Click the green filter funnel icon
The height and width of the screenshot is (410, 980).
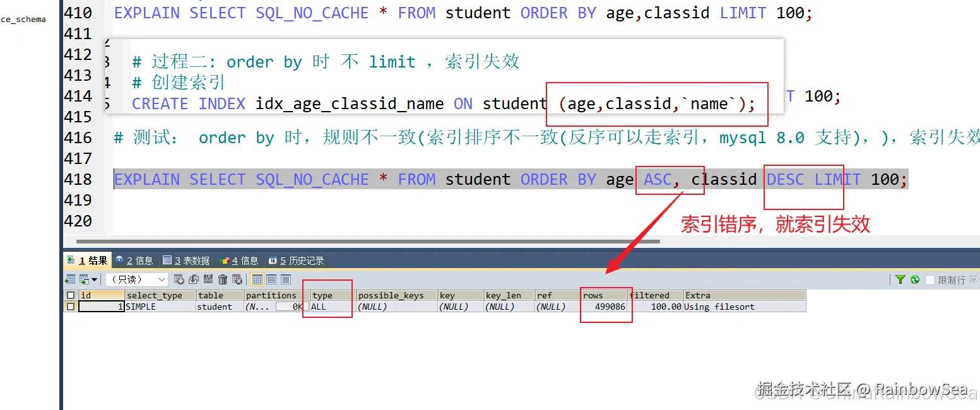coord(900,279)
